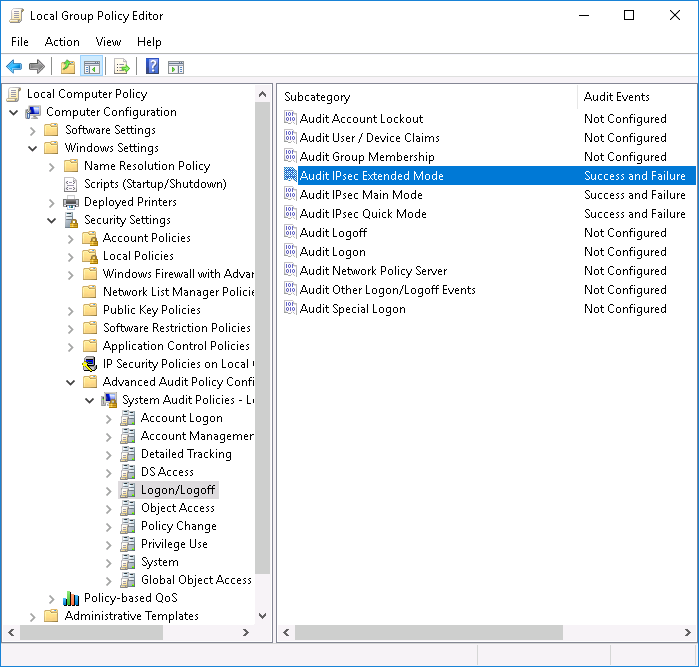Sort by the Subcategory column header
Screen dimensions: 699x667
point(428,97)
